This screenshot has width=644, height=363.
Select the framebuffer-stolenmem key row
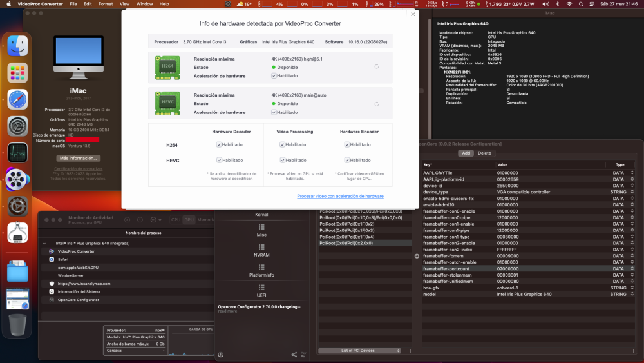click(529, 275)
